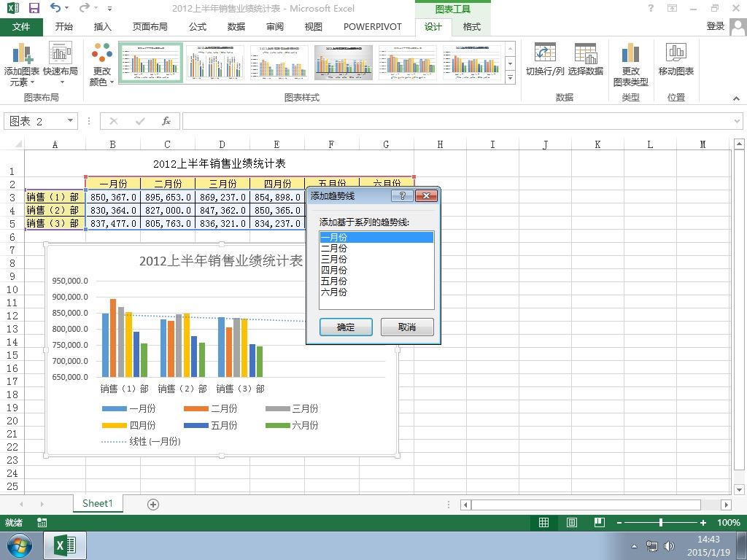Screen dimensions: 747x560
Task: Open Customize Quick Access Toolbar arrow
Action: coord(109,9)
